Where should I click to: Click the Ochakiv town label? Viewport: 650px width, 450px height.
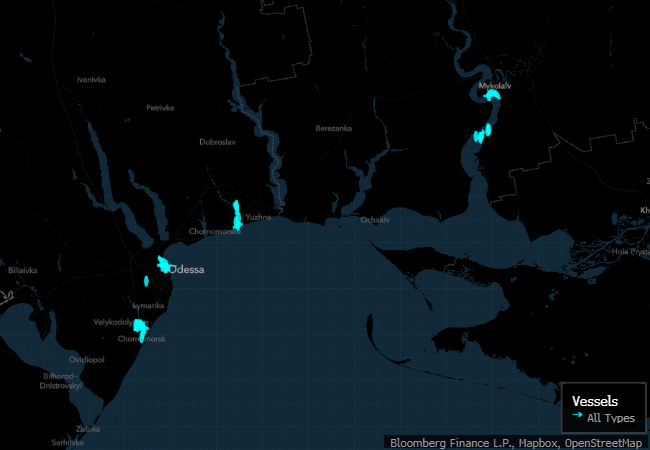coord(375,220)
